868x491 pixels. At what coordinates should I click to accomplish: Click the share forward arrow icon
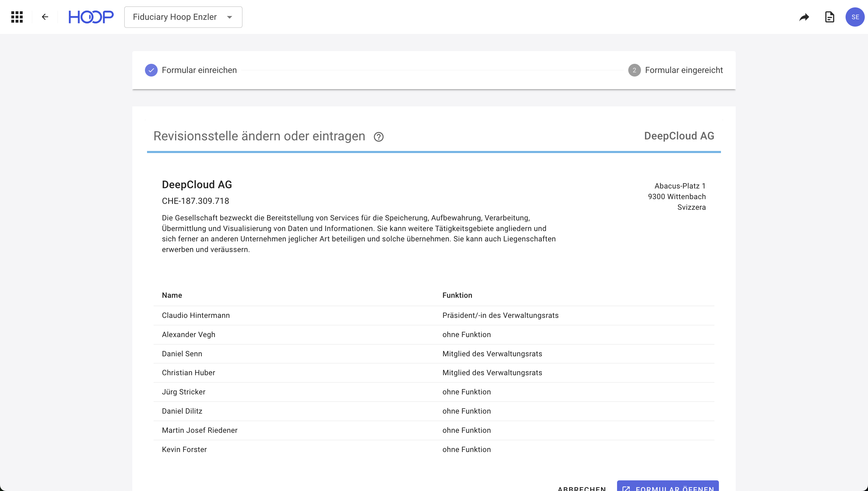click(804, 17)
